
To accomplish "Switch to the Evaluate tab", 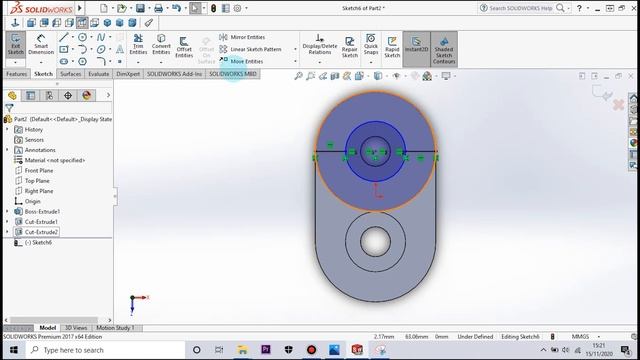I will [99, 74].
